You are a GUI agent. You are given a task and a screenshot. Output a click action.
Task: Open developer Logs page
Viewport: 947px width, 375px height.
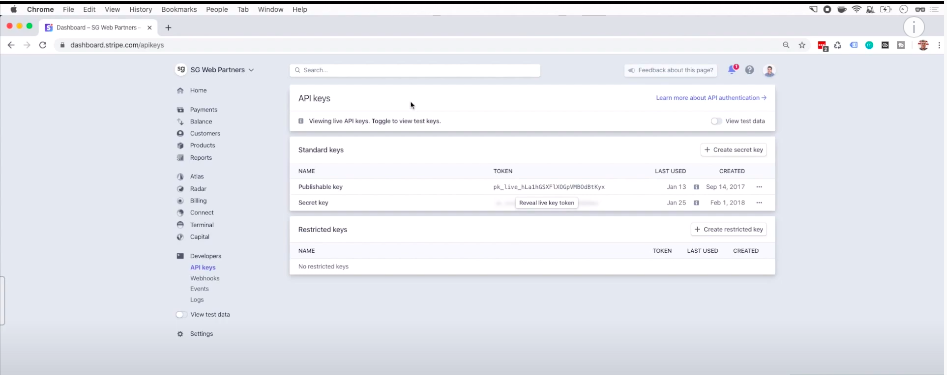point(197,300)
